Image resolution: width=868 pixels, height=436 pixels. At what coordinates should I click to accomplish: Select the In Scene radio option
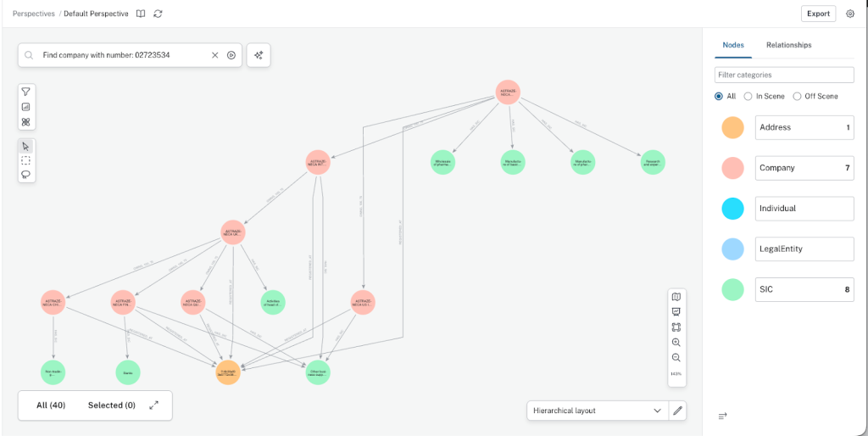tap(748, 97)
